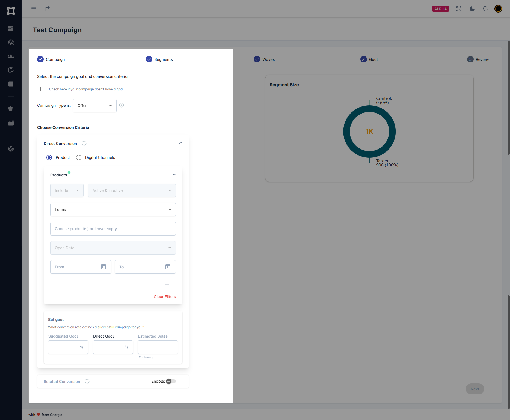
Task: Enter fullscreen mode using header icon
Action: click(x=459, y=9)
